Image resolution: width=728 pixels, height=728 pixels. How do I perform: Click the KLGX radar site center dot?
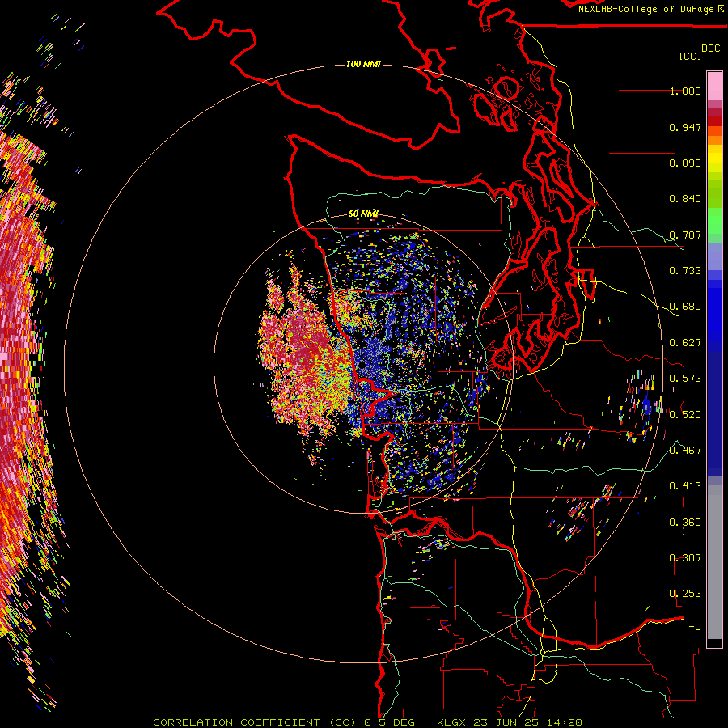pyautogui.click(x=362, y=366)
